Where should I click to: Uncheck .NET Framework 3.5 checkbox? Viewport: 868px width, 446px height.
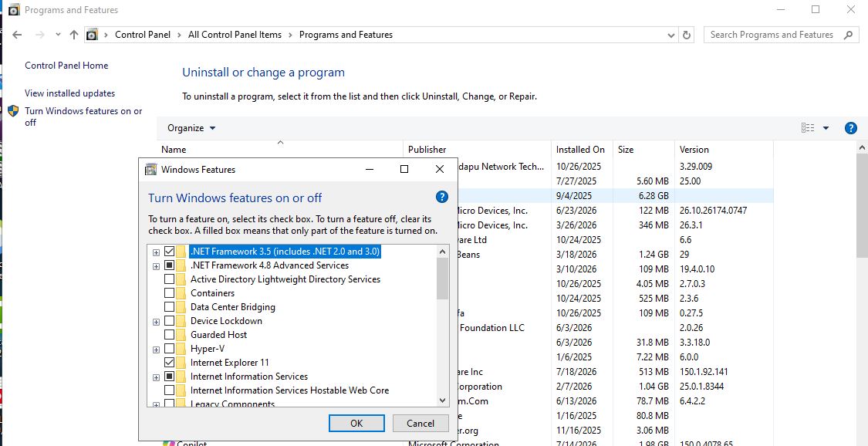pos(170,252)
